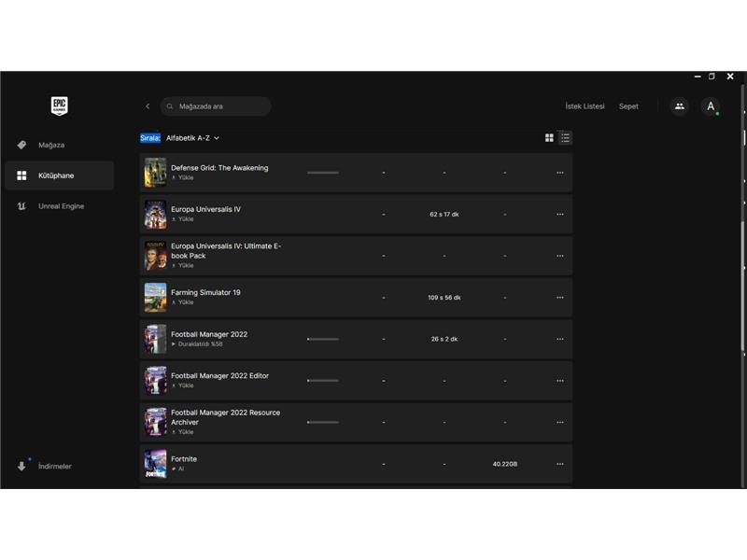Click Yükle under Football Manager 2022 Editor
The image size is (747, 560).
point(182,385)
